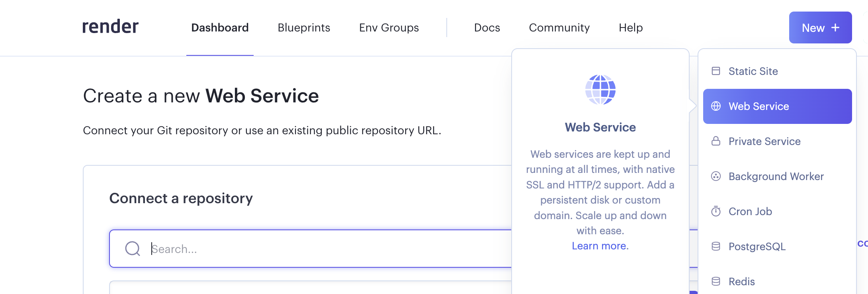868x294 pixels.
Task: Click the 'Connect your Git repository' description text
Action: click(262, 131)
